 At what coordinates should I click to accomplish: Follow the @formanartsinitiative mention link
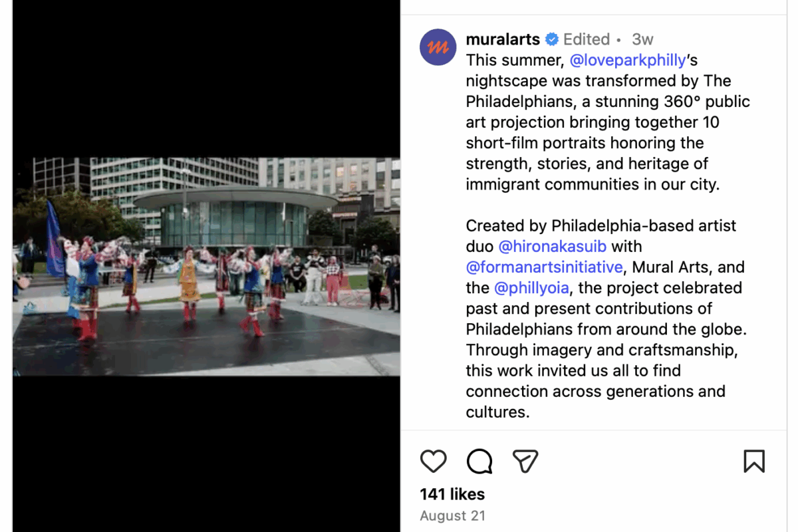(x=545, y=267)
